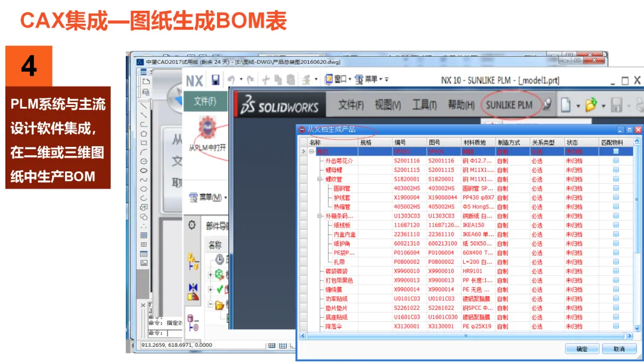Toggle 匹配物料 checkbox for 螺母螺
The height and width of the screenshot is (363, 644).
[x=615, y=170]
